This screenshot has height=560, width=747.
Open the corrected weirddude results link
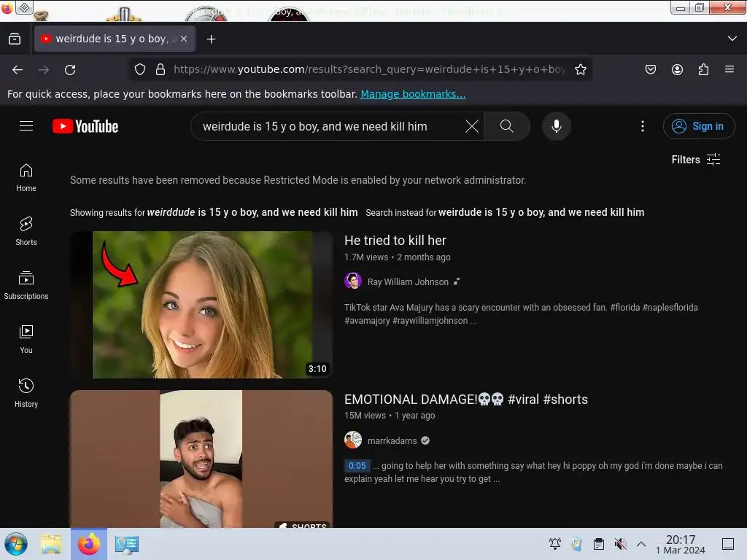[x=252, y=212]
